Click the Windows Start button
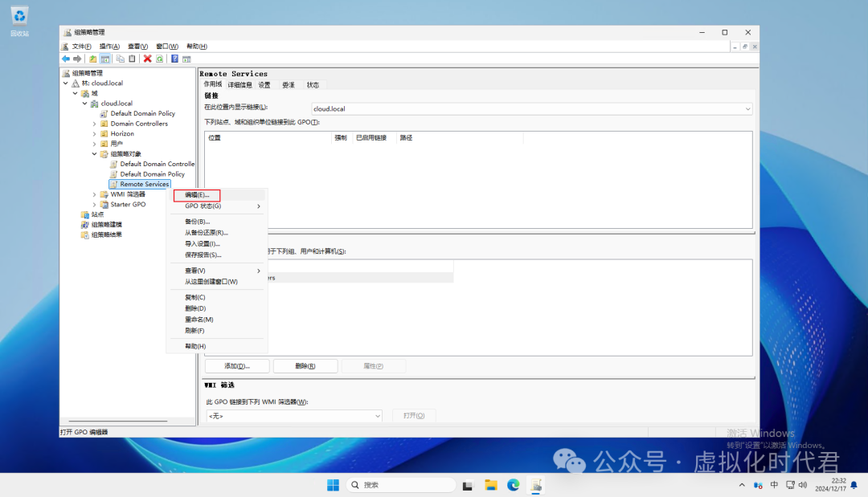The height and width of the screenshot is (497, 868). (333, 485)
